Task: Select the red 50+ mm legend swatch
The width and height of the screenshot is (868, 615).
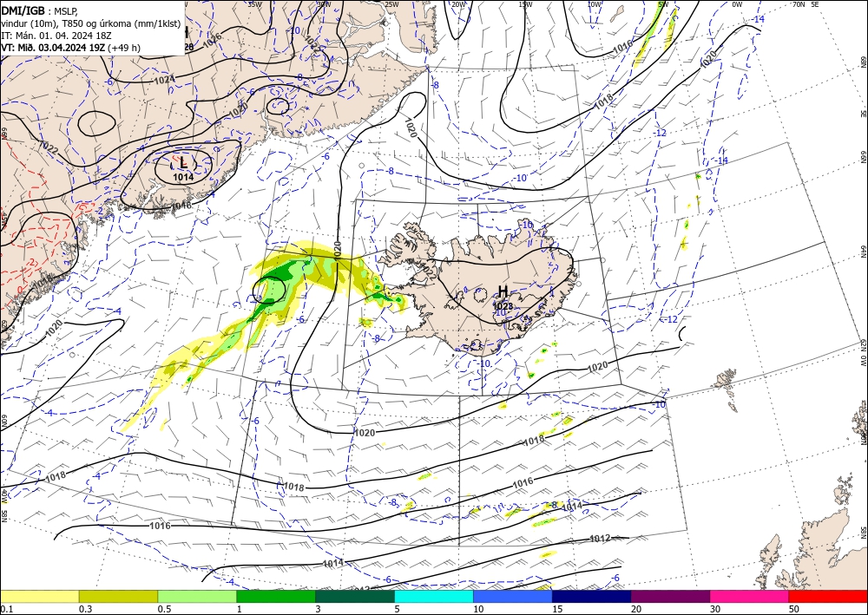Action: pos(828,596)
